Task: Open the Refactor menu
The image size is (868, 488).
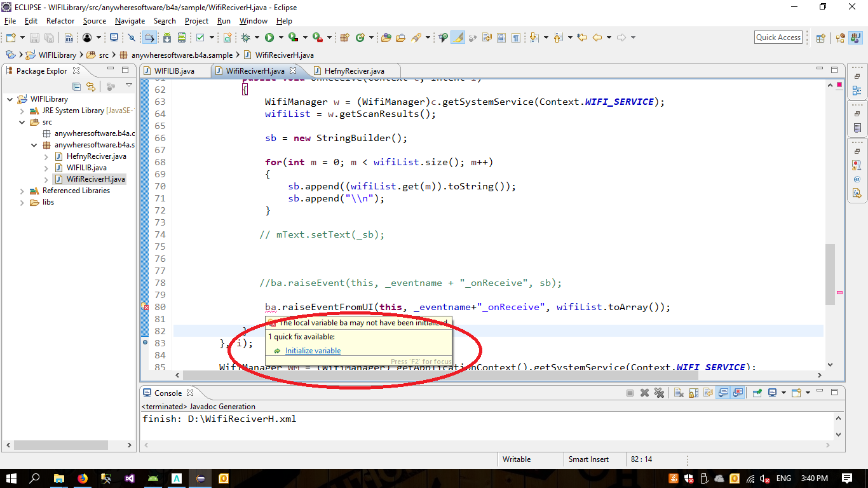Action: pyautogui.click(x=60, y=21)
